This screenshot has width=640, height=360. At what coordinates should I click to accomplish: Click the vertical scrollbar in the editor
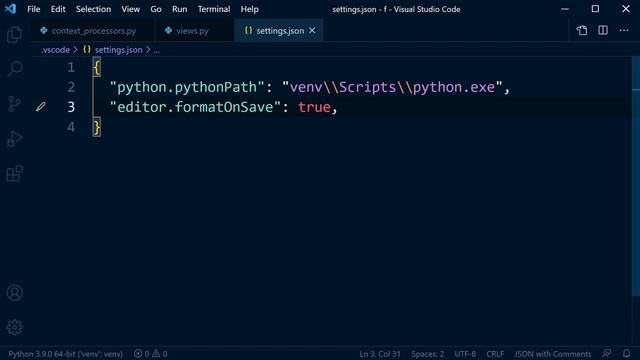(636, 176)
